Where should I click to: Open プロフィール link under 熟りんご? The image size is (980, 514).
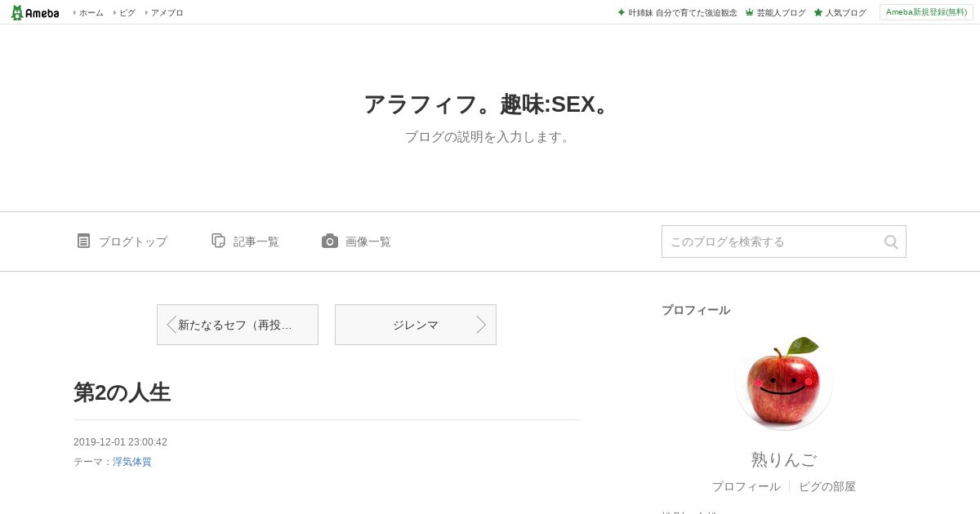(746, 486)
